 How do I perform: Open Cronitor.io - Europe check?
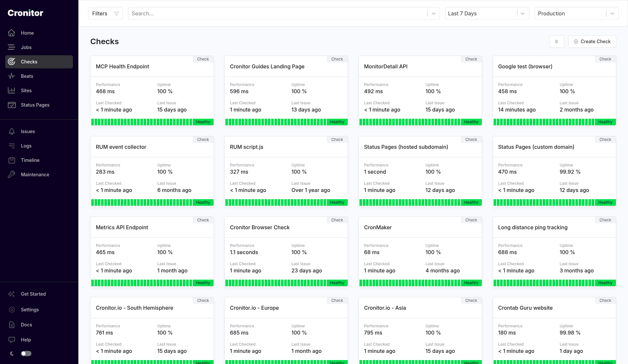tap(254, 308)
